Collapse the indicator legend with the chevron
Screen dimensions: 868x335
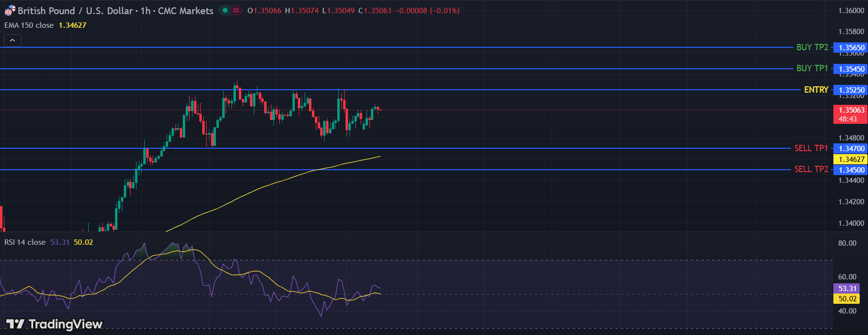tap(12, 40)
